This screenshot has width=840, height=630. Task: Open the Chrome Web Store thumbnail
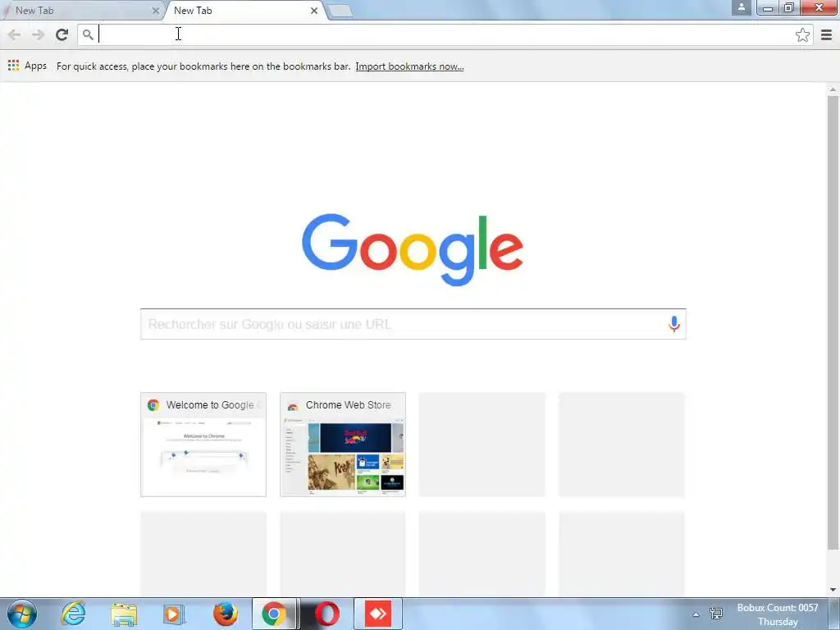tap(343, 445)
